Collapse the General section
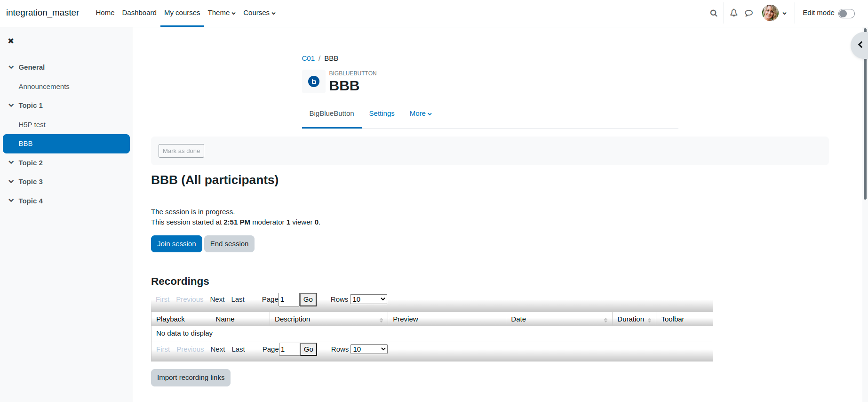The image size is (868, 402). pos(11,67)
